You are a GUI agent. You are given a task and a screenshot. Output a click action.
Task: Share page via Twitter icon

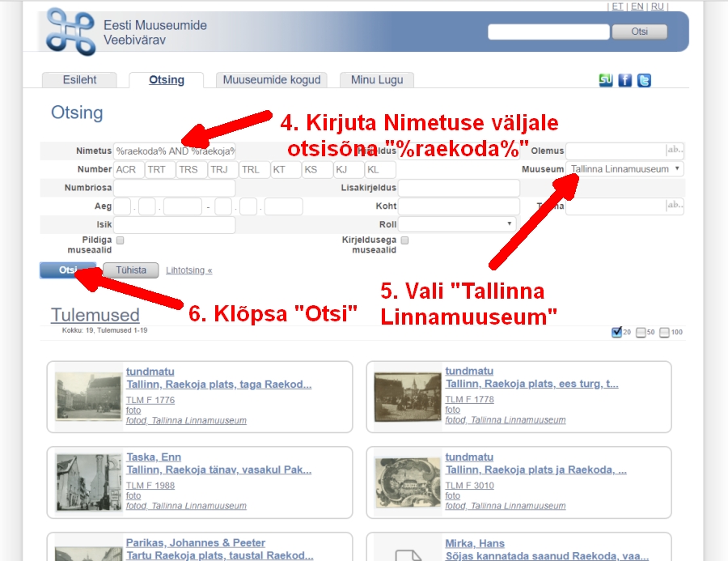click(644, 80)
